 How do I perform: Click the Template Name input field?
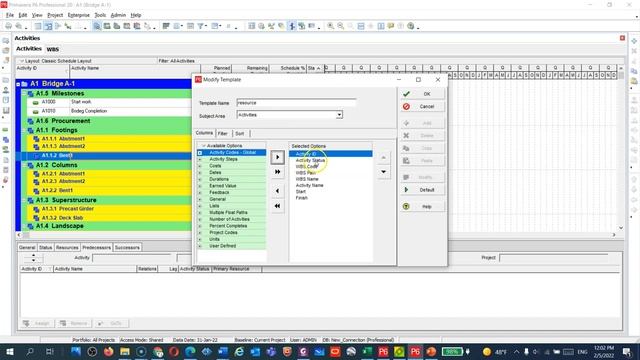coord(296,103)
